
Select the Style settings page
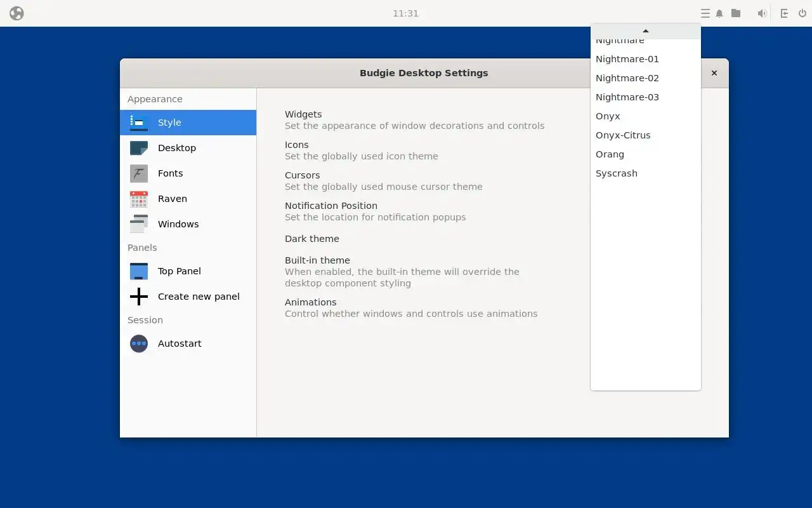pyautogui.click(x=188, y=123)
